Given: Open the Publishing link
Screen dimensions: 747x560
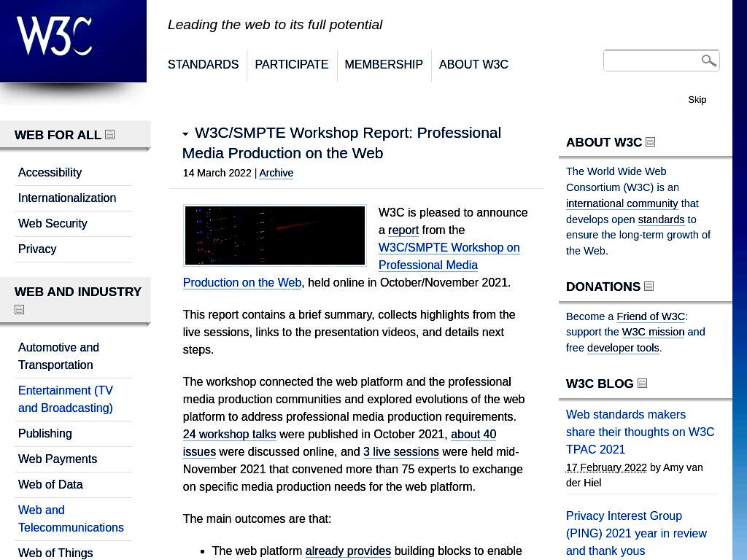Looking at the screenshot, I should coord(45,433).
